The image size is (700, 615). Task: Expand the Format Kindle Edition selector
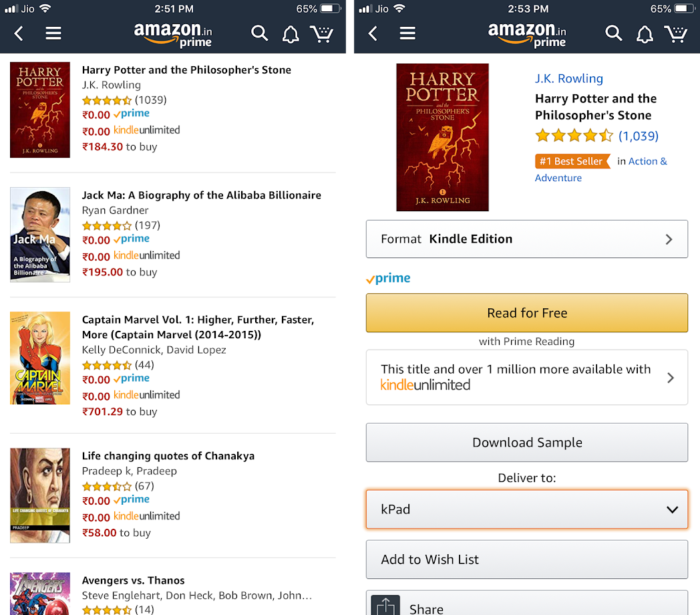point(526,239)
